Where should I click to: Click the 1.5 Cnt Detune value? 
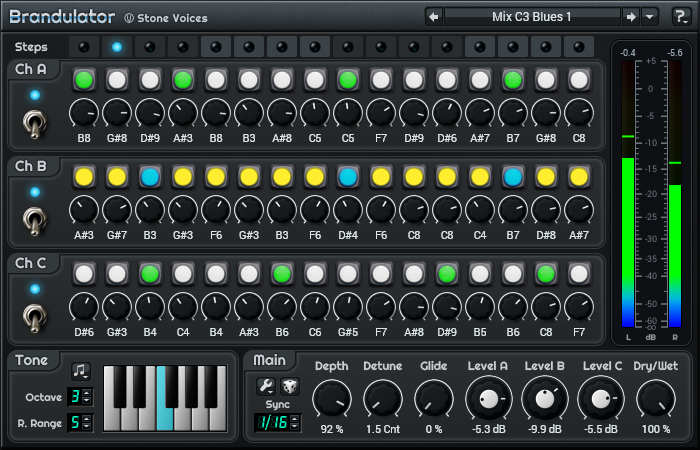coord(383,429)
